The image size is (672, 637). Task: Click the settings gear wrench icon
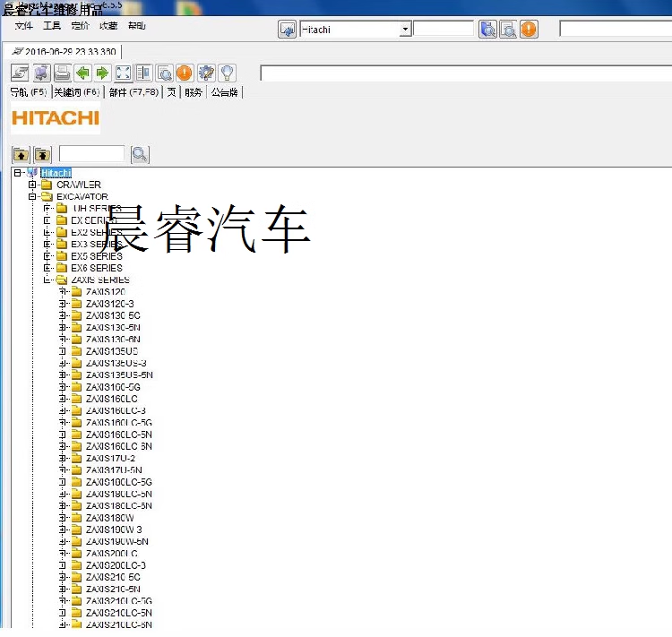coord(206,73)
